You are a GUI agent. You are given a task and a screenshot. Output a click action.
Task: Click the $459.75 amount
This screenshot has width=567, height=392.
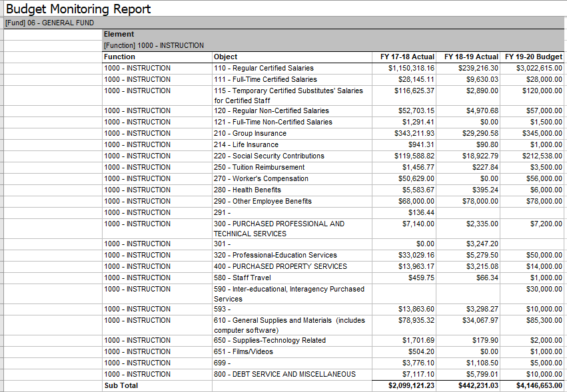[x=421, y=278]
